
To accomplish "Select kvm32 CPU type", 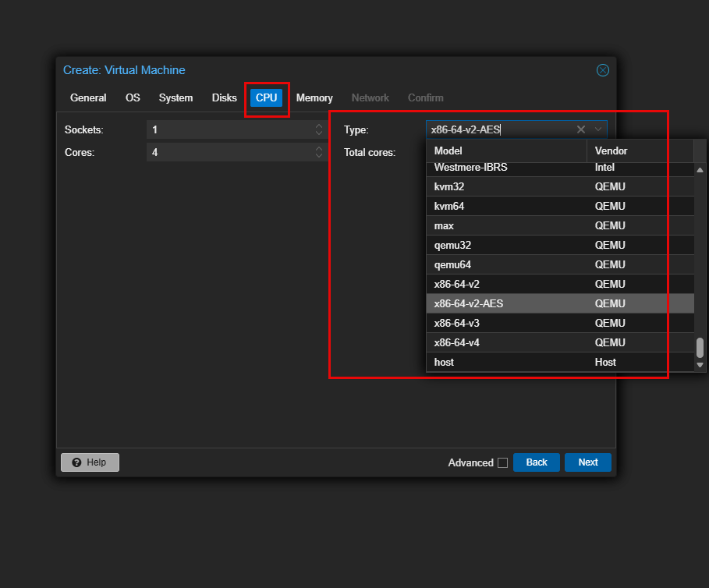I will click(560, 186).
